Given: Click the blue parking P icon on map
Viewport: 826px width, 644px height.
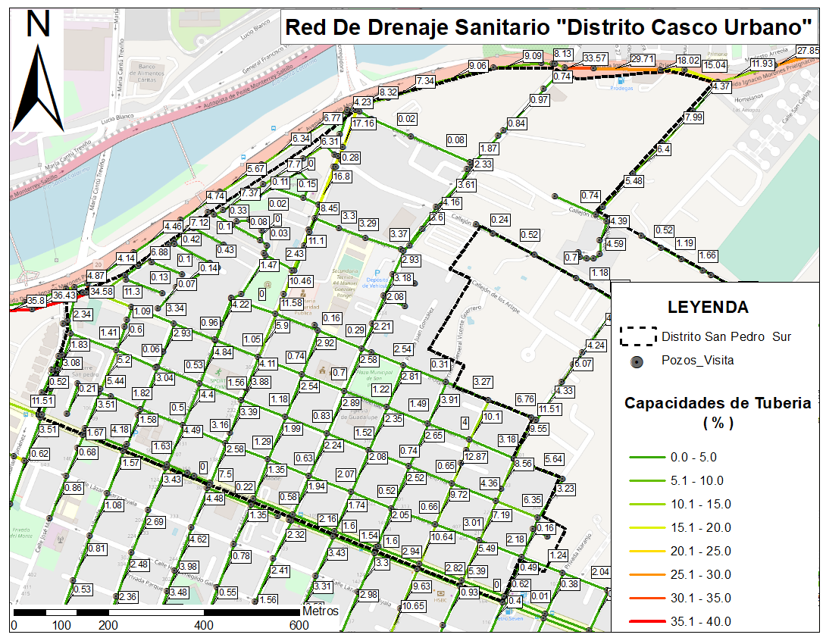Looking at the screenshot, I should pos(377,274).
